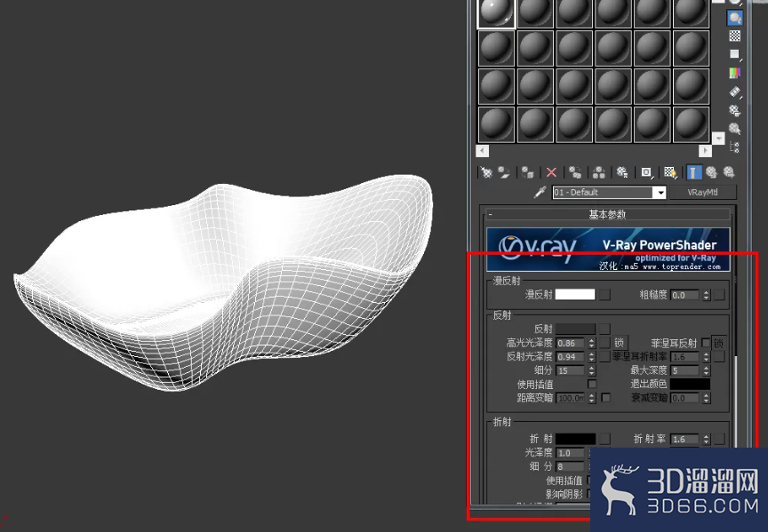Click the eyedropper Pick Material from Object
Viewport: 768px width, 532px height.
click(x=540, y=192)
